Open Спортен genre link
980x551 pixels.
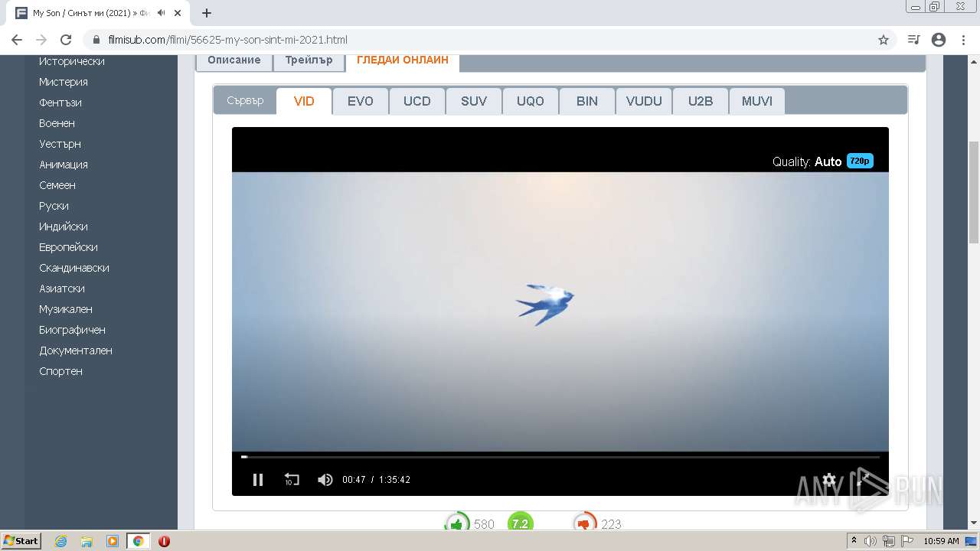coord(60,371)
